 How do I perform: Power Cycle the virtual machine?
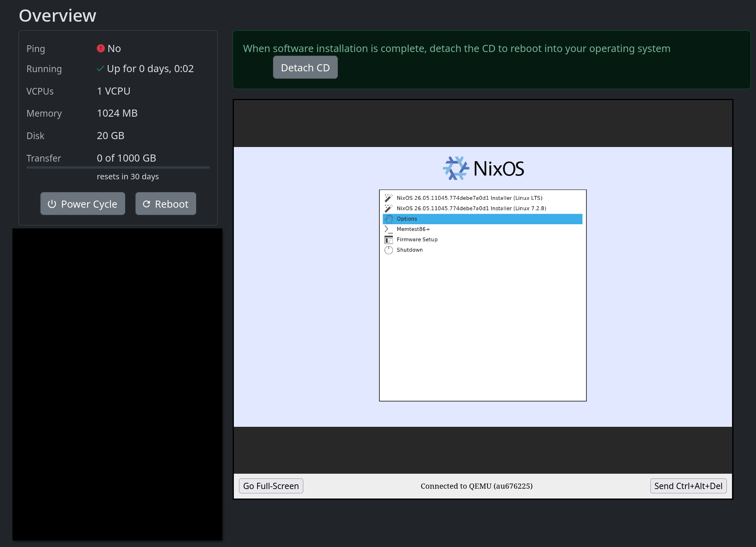[x=83, y=204]
